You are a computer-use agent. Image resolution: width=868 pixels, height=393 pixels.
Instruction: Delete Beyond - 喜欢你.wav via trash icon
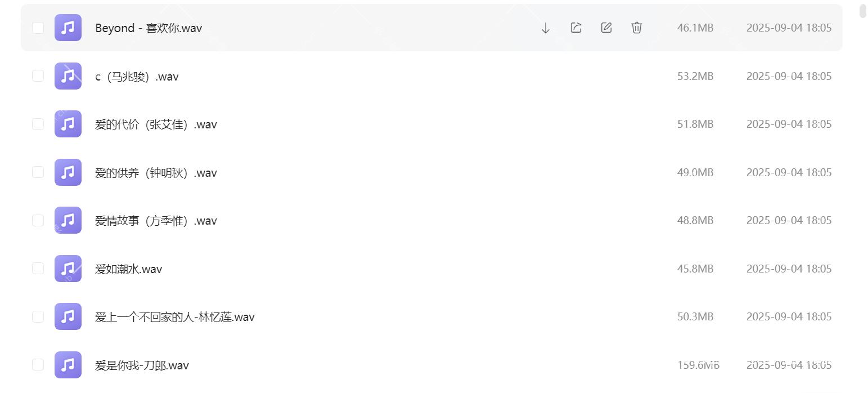point(636,27)
